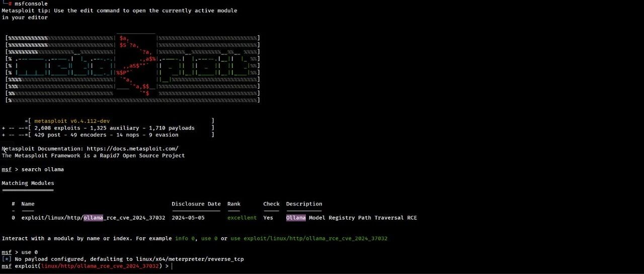Click the Metasploit docs URL https://docs.metasploit.com/
This screenshot has width=644, height=274.
(132, 149)
